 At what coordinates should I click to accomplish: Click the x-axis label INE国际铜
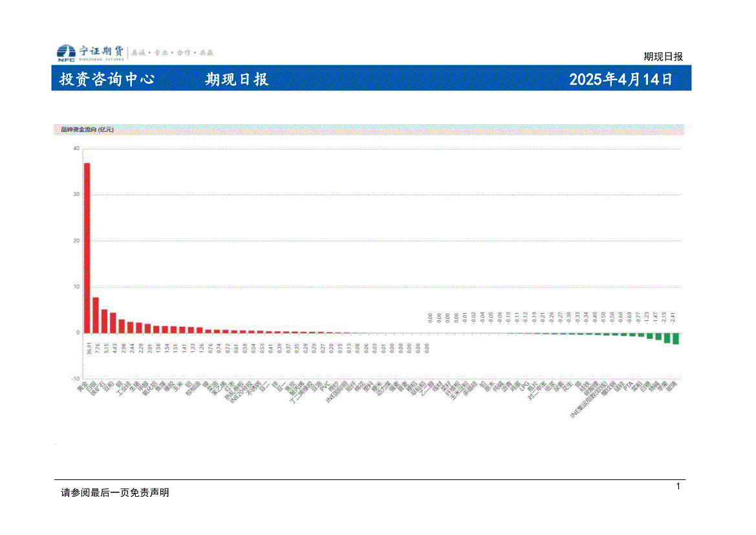click(x=336, y=392)
